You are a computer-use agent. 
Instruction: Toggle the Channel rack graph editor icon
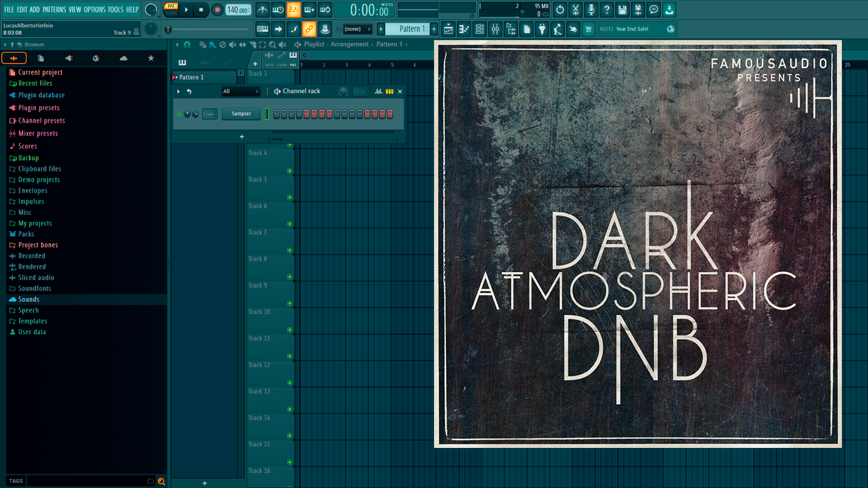pyautogui.click(x=379, y=91)
